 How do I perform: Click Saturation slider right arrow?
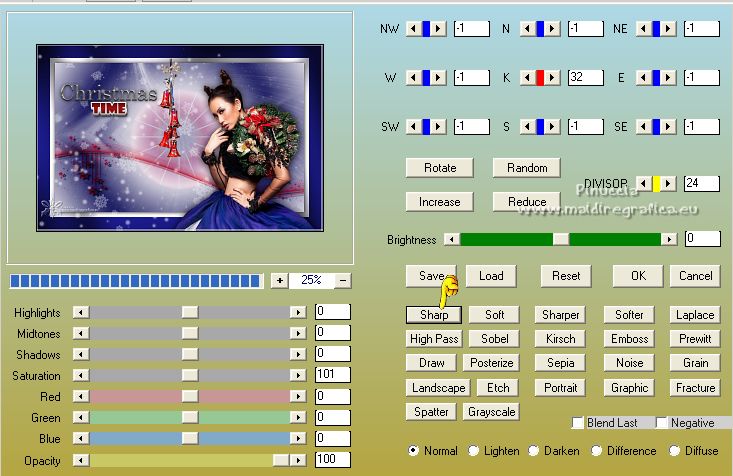click(298, 375)
